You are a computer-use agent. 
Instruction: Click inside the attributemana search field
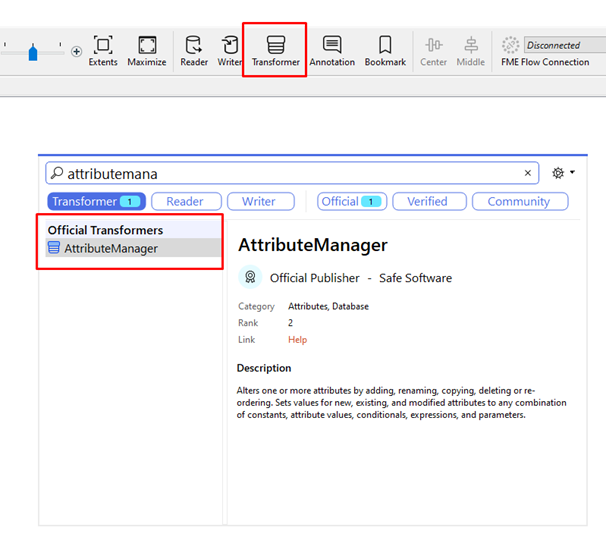tap(292, 173)
